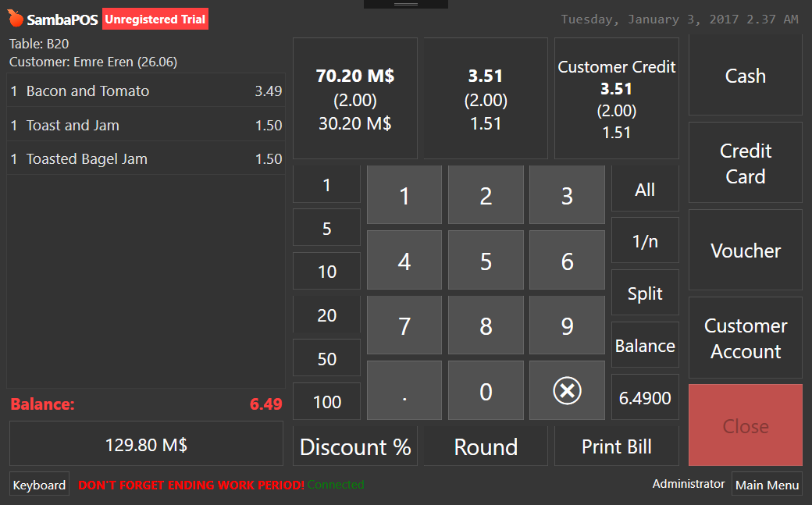This screenshot has width=812, height=505.
Task: Click the backspace clear icon on numpad
Action: tap(567, 390)
